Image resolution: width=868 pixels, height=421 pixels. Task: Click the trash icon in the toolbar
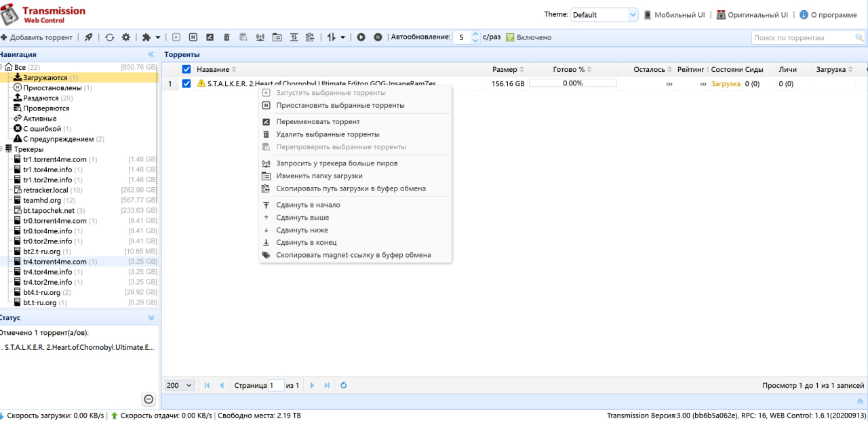pyautogui.click(x=226, y=37)
